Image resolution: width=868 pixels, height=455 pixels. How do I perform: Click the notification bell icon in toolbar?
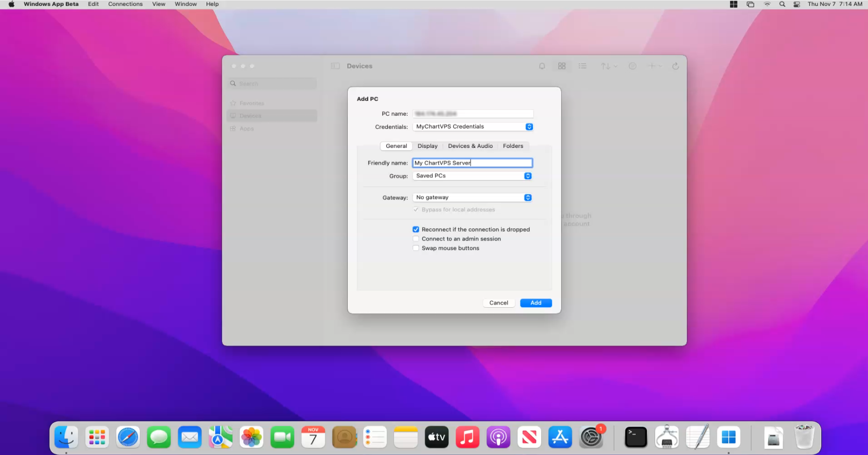(542, 66)
